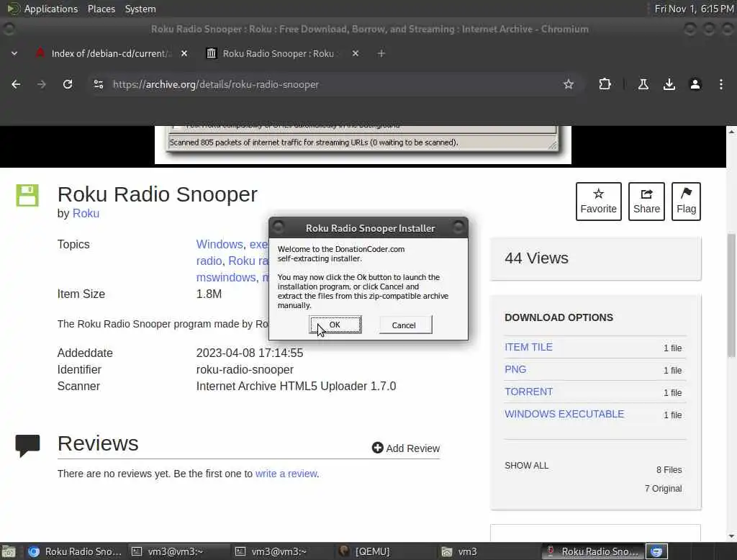The image size is (737, 560).
Task: Click OK in the Roku Radio Snooper Installer dialog
Action: click(335, 325)
